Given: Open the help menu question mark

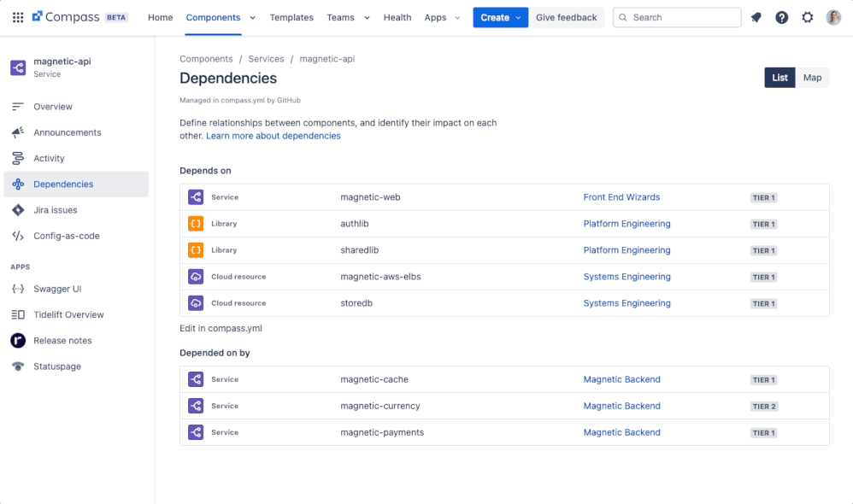Looking at the screenshot, I should coord(781,17).
